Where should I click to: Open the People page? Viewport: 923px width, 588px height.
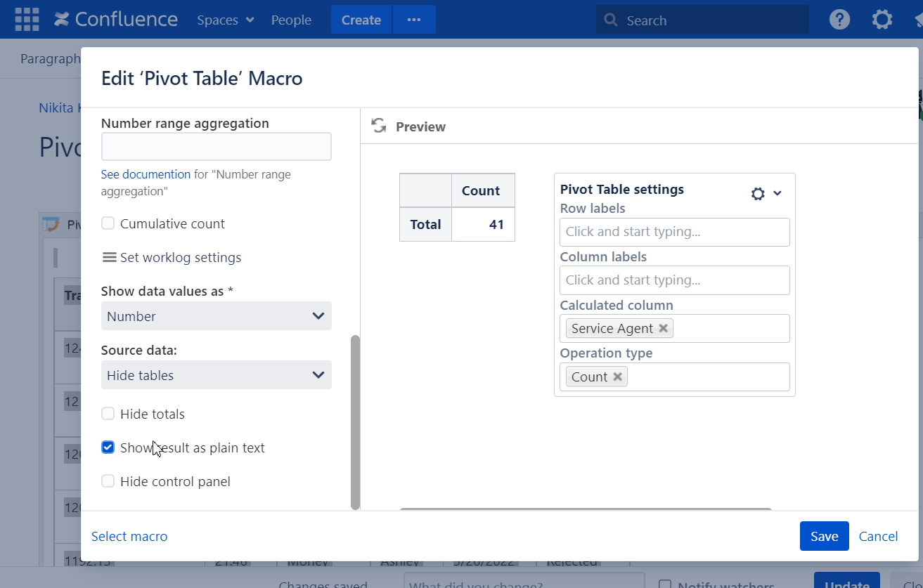tap(291, 20)
